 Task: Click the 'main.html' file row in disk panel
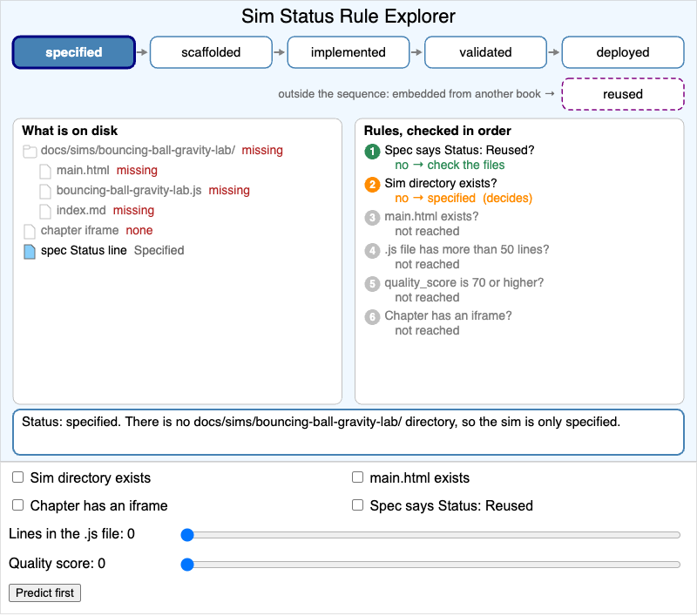(x=98, y=171)
